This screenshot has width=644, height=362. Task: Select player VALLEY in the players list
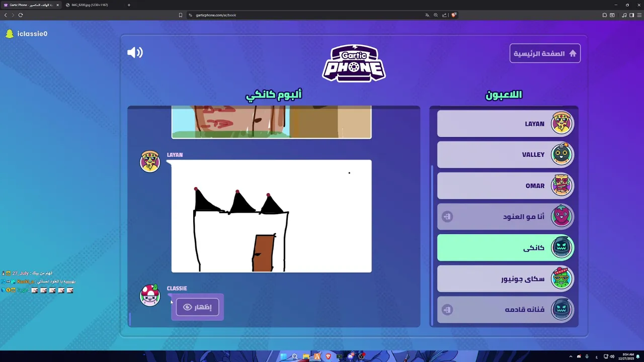(x=505, y=155)
